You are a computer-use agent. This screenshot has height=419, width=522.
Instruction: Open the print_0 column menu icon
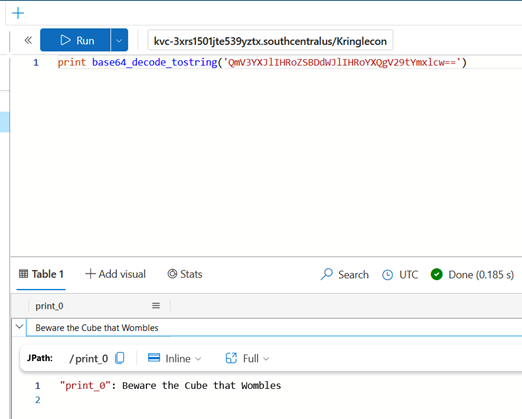point(156,306)
